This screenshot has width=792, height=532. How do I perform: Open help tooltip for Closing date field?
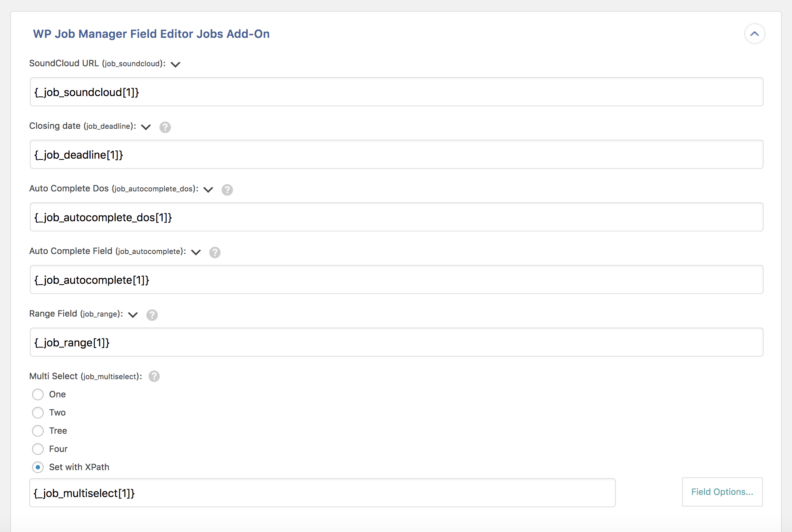[165, 127]
